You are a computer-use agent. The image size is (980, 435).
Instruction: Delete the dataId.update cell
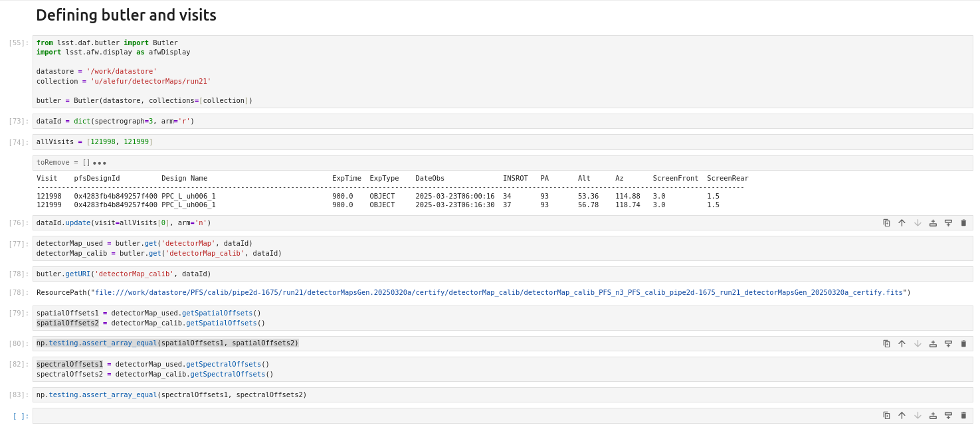(x=963, y=223)
